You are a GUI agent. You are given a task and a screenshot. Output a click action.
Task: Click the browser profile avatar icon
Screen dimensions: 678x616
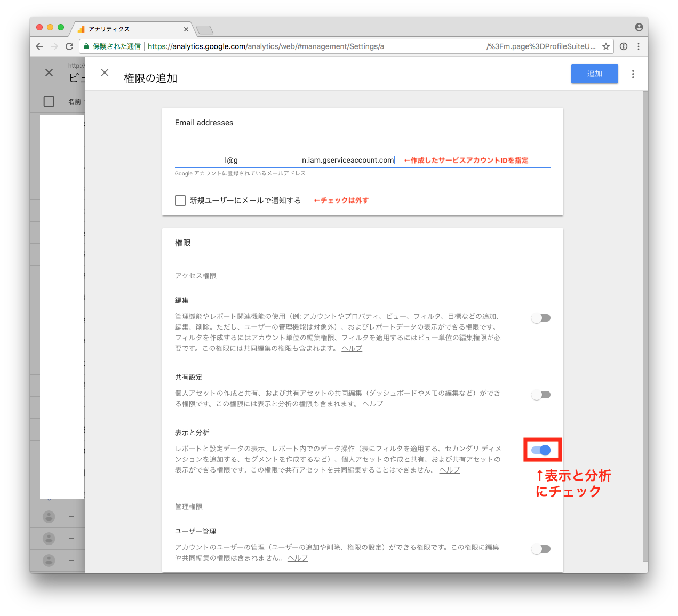click(639, 26)
